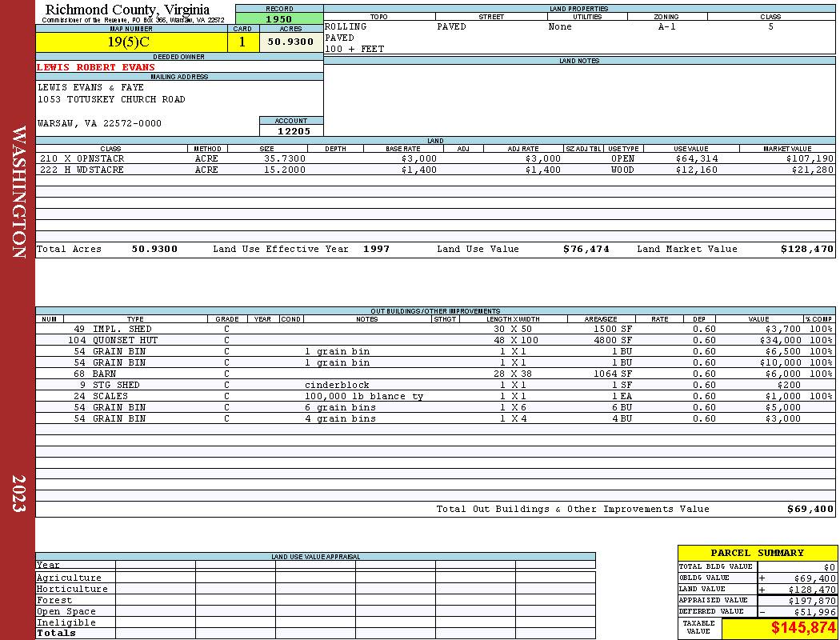Select the BARN outbuilding row

435,374
